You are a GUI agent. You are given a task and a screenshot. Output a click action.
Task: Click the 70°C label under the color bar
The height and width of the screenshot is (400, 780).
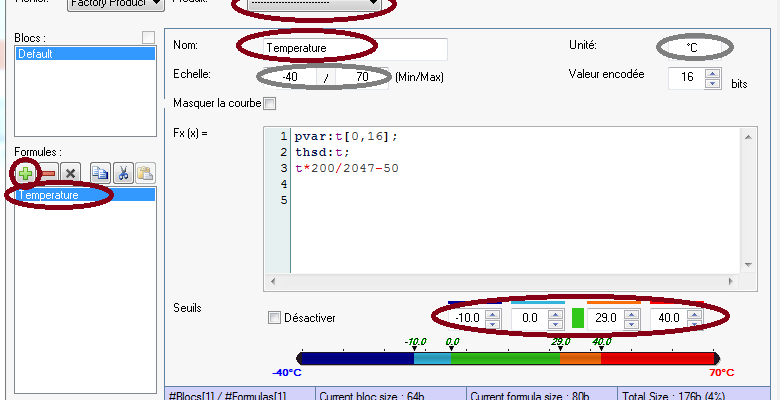click(x=721, y=373)
